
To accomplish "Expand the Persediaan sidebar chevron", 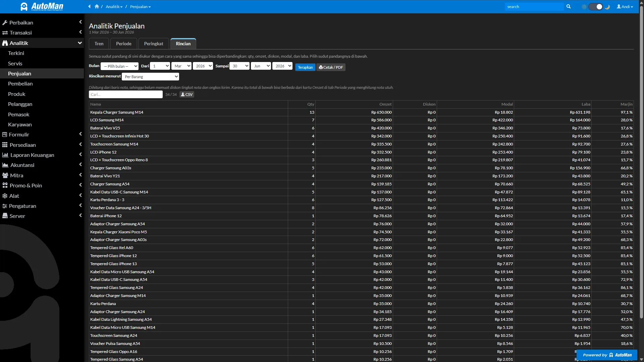I will tap(80, 144).
